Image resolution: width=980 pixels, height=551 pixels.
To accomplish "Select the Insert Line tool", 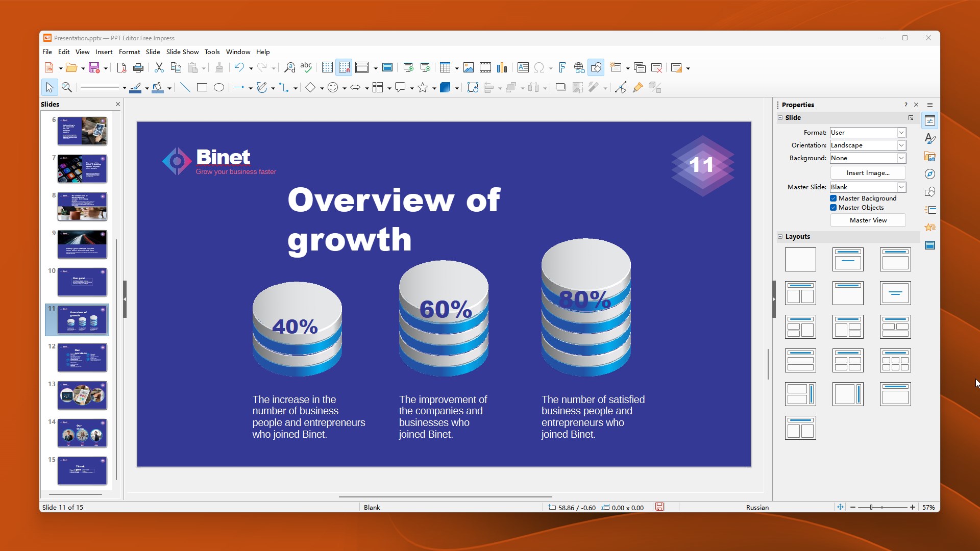I will pos(185,88).
